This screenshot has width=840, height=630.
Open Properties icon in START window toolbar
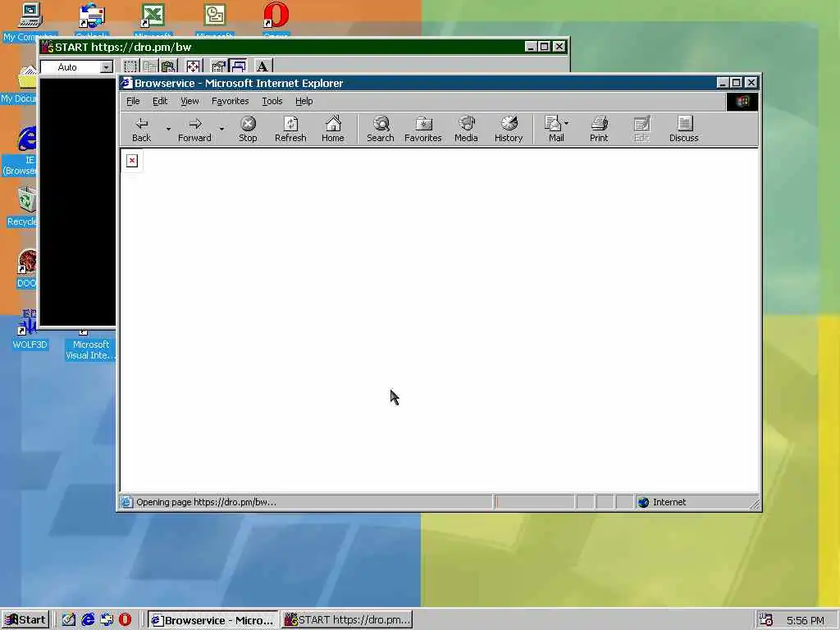(218, 66)
